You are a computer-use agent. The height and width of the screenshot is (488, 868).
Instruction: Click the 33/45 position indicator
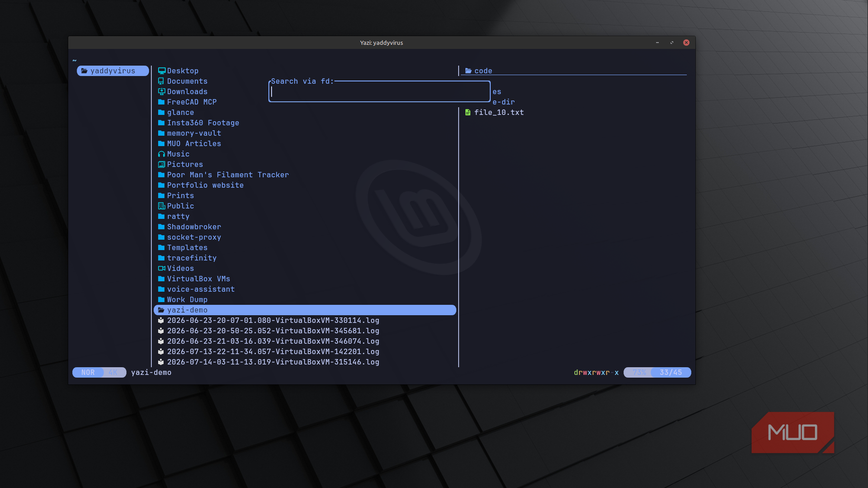pos(671,373)
